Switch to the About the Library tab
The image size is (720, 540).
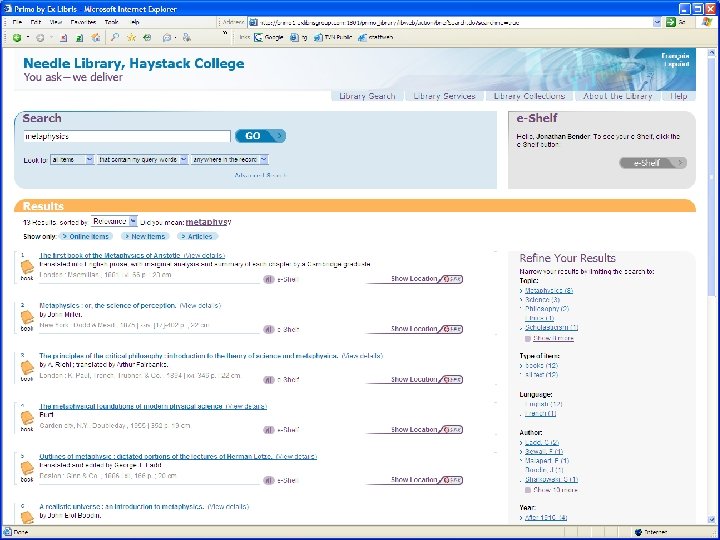pos(618,96)
